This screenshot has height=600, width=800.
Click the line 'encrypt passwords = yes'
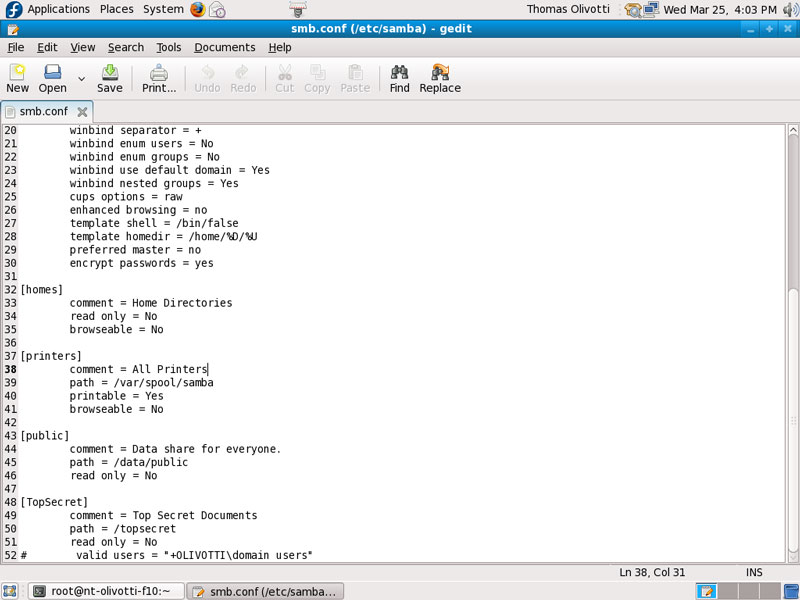click(x=141, y=263)
